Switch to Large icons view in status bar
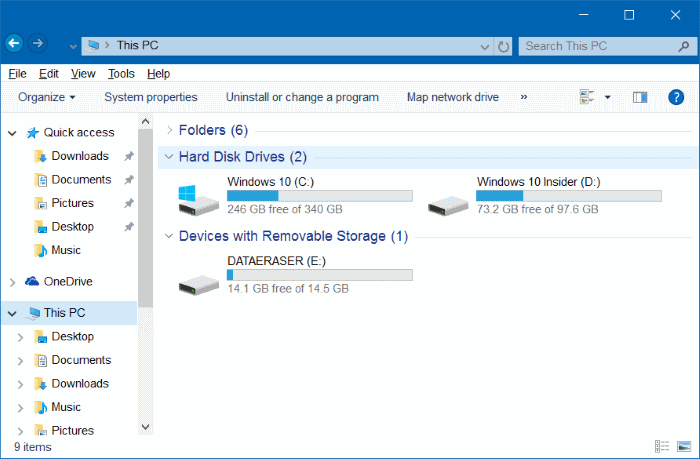 pyautogui.click(x=684, y=446)
